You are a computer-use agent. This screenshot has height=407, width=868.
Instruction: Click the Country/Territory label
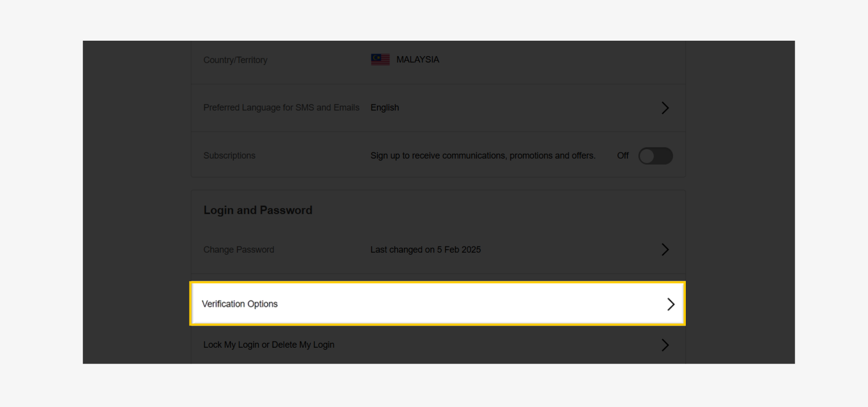click(x=235, y=60)
